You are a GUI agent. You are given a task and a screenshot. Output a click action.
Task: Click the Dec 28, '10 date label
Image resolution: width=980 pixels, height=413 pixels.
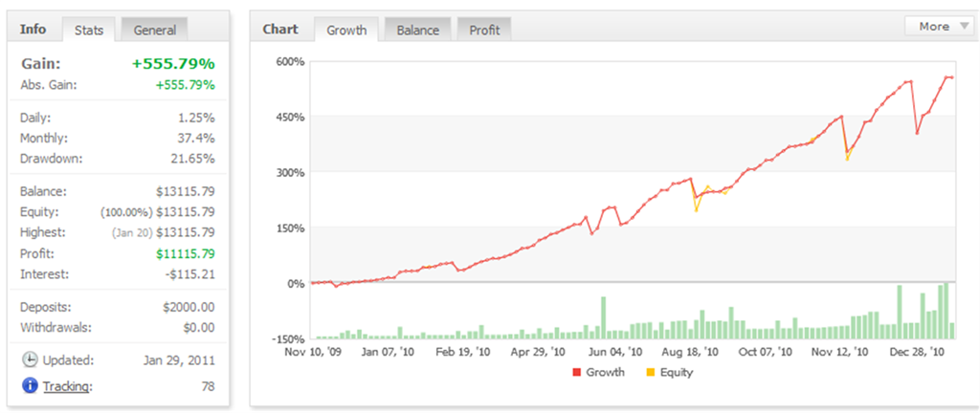point(916,352)
